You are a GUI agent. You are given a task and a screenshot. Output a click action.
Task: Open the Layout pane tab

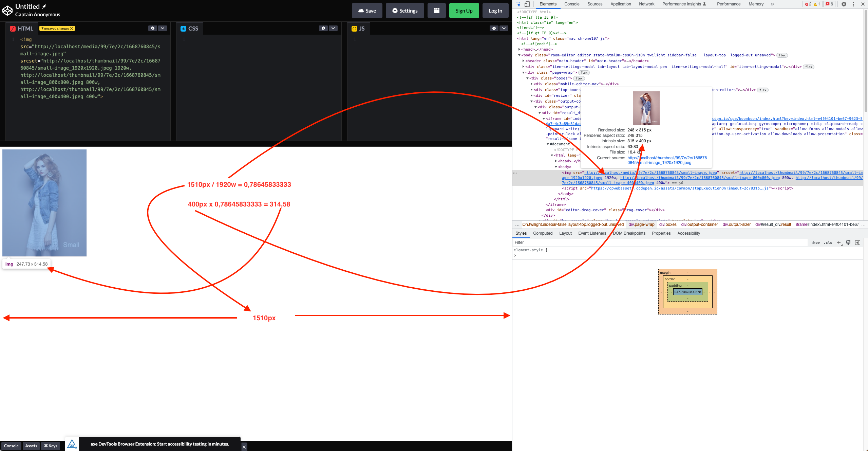[x=565, y=233]
